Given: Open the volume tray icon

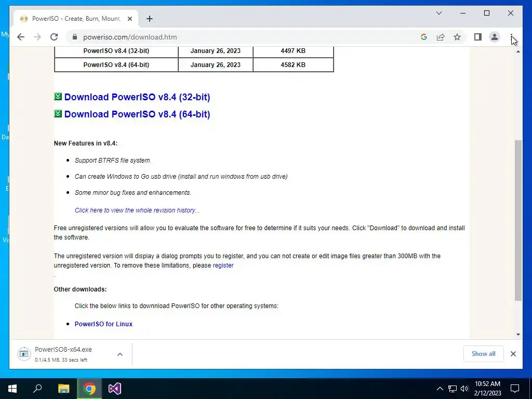Looking at the screenshot, I should [x=464, y=389].
